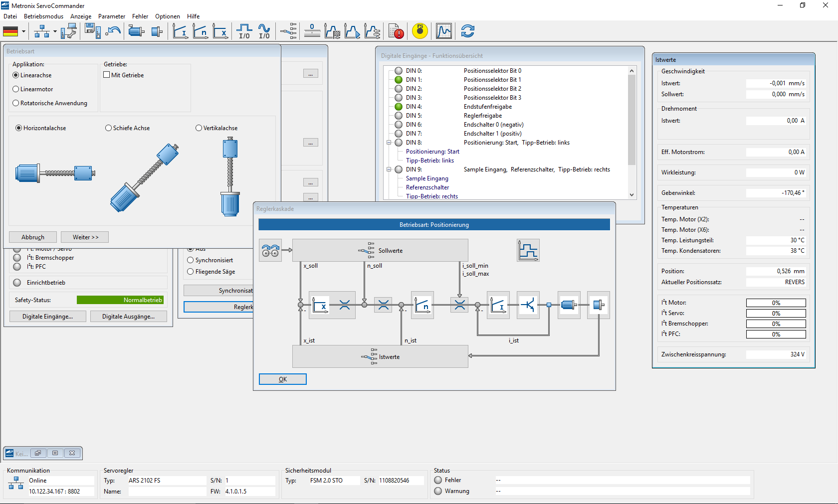Click Abbruch button in Betriebsart dialog

33,237
